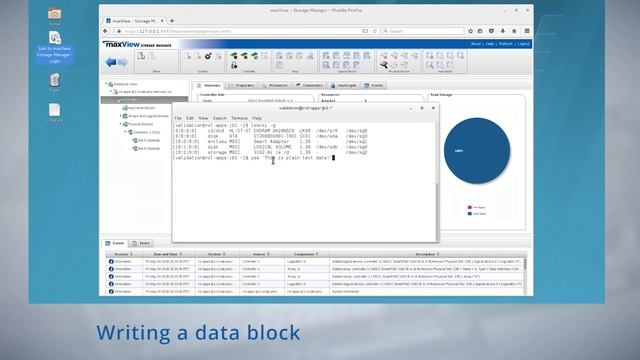Screen dimensions: 640x360
Task: Sort events by the Component column arrow
Action: coord(317,254)
